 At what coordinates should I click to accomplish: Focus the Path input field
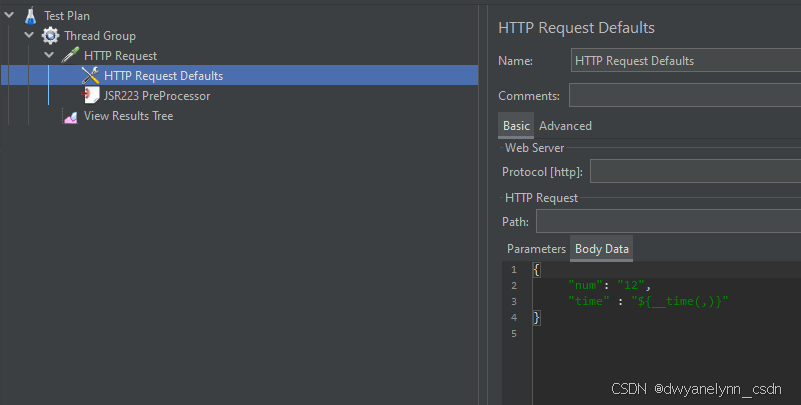668,222
